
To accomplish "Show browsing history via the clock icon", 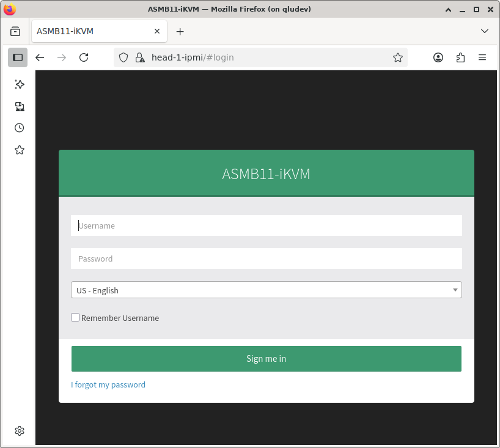I will tap(19, 128).
